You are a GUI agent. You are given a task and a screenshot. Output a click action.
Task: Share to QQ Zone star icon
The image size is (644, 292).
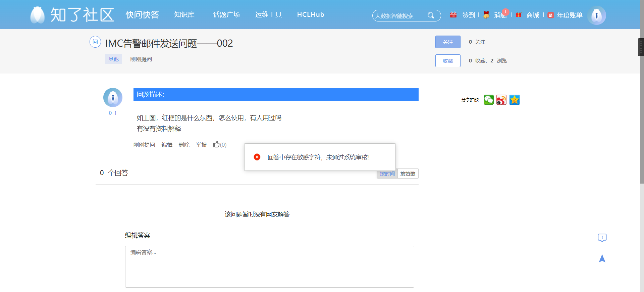click(x=514, y=100)
